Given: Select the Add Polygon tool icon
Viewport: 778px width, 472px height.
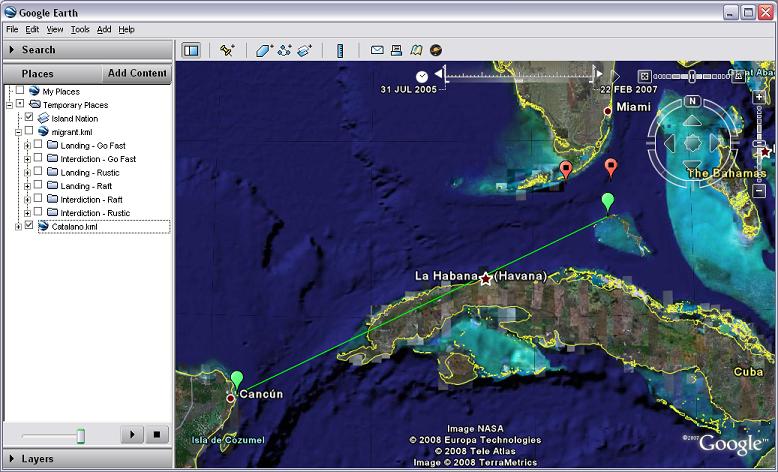Looking at the screenshot, I should pos(264,50).
